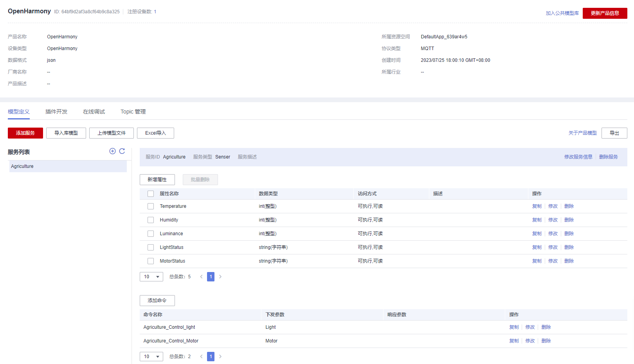Copy the Humidity property
Viewport: 634px width, 364px height.
[537, 220]
